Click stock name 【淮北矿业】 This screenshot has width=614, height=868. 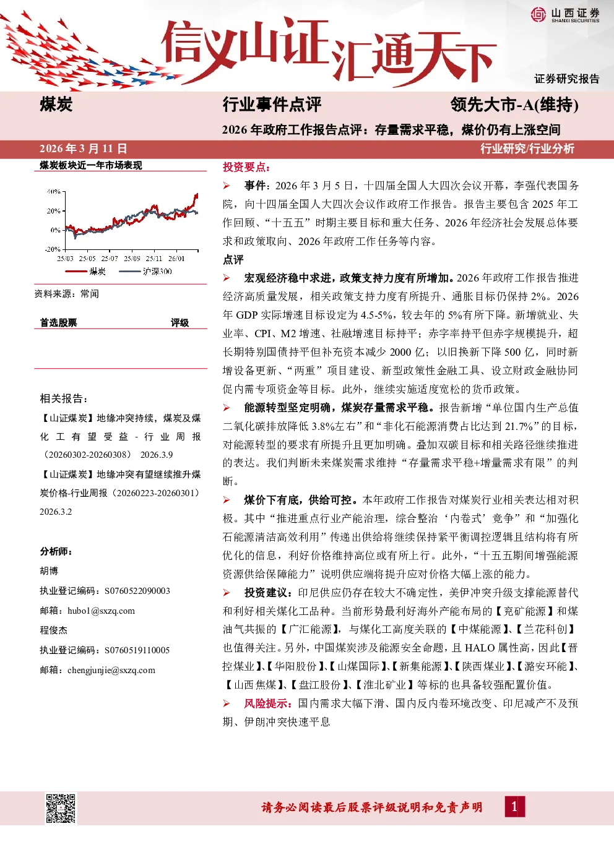(x=384, y=685)
